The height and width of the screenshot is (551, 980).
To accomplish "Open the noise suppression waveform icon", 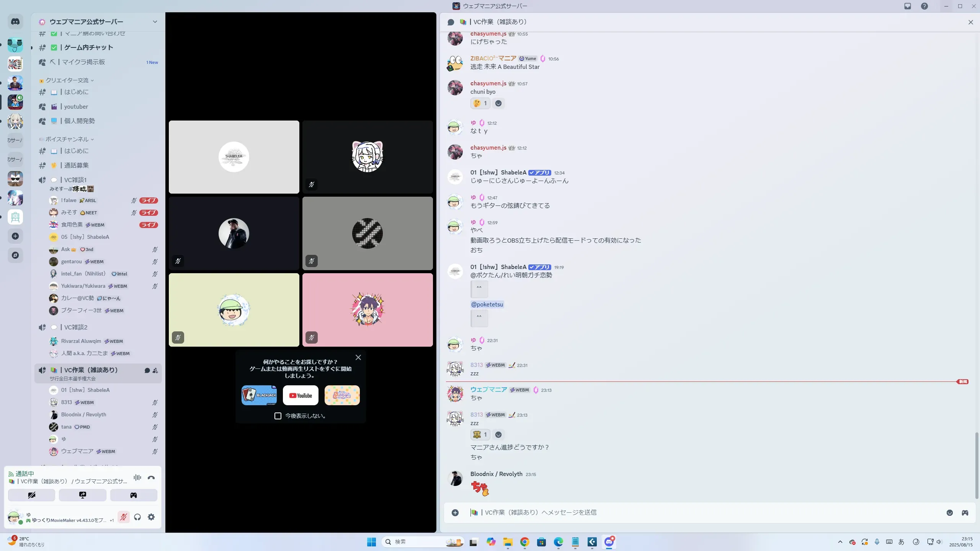I will (x=137, y=478).
